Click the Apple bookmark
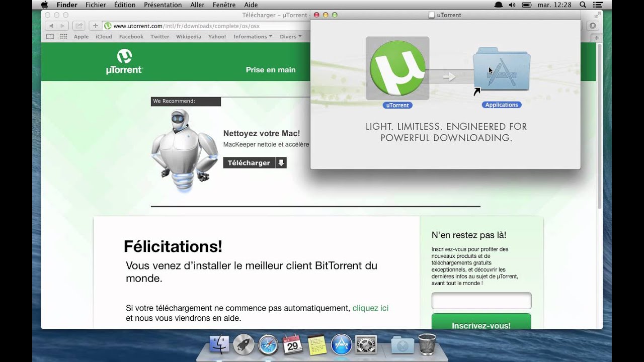 [81, 37]
